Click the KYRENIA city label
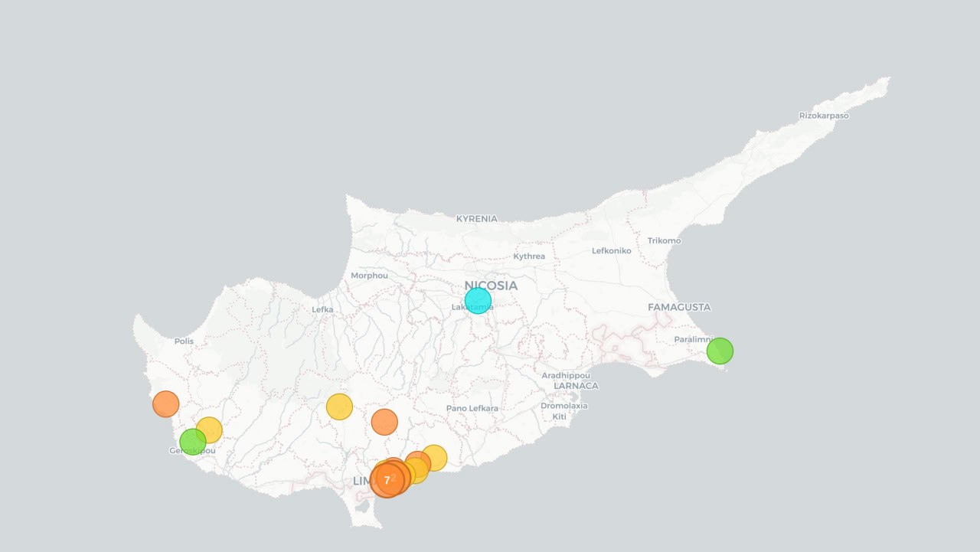Viewport: 980px width, 552px height. point(476,219)
